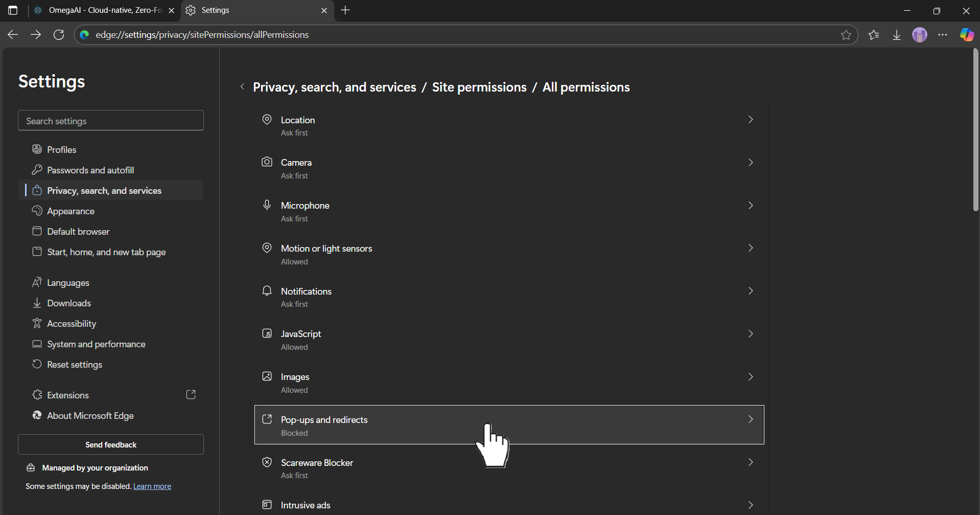This screenshot has width=980, height=515.
Task: Click the Location pin icon
Action: 267,119
